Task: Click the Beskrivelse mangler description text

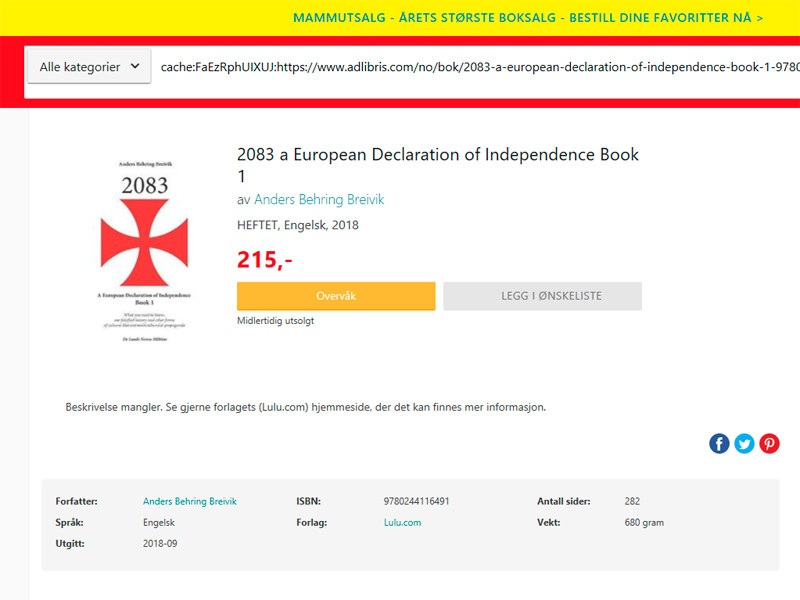Action: (x=305, y=407)
